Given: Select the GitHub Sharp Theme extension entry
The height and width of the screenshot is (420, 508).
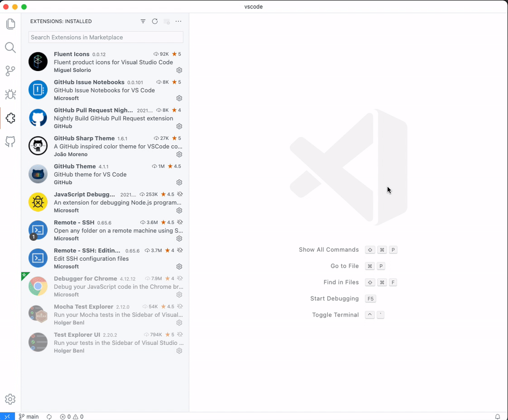Looking at the screenshot, I should tap(103, 146).
